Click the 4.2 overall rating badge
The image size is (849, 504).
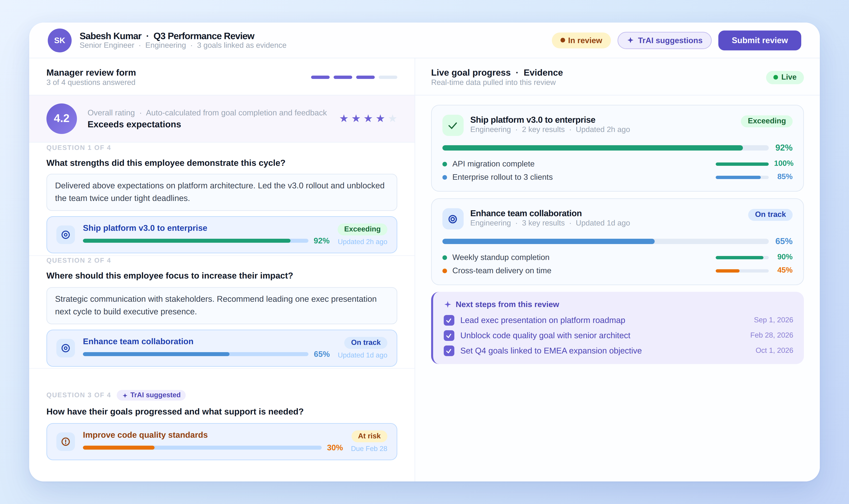pos(61,118)
